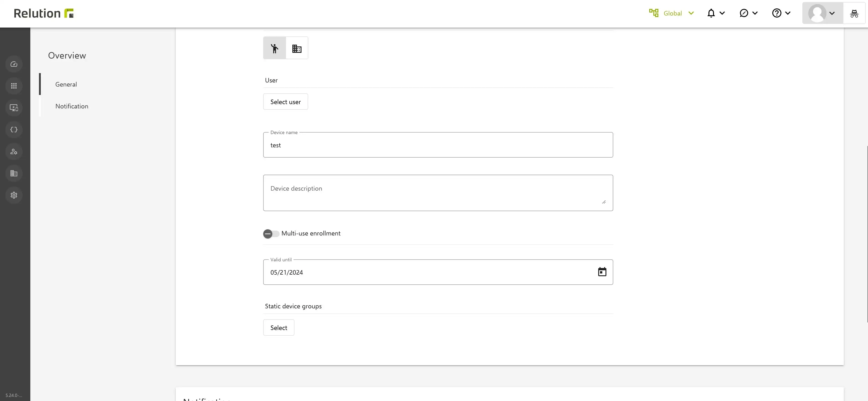
Task: Click Select under Static device groups
Action: tap(279, 328)
